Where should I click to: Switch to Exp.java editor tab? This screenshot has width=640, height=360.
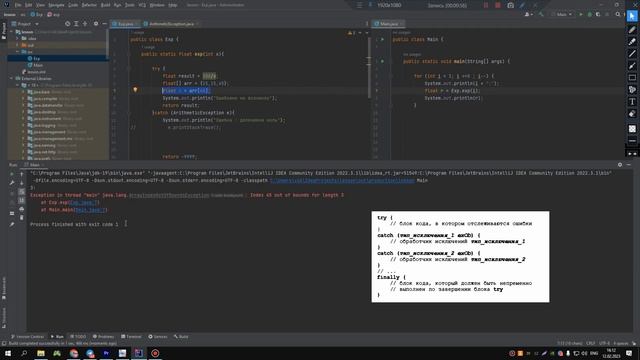click(x=125, y=24)
